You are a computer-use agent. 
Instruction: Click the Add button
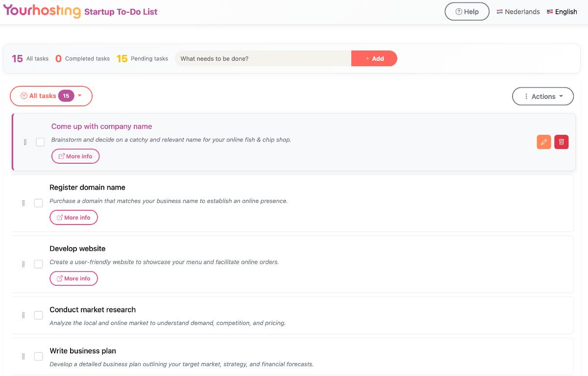pos(374,58)
